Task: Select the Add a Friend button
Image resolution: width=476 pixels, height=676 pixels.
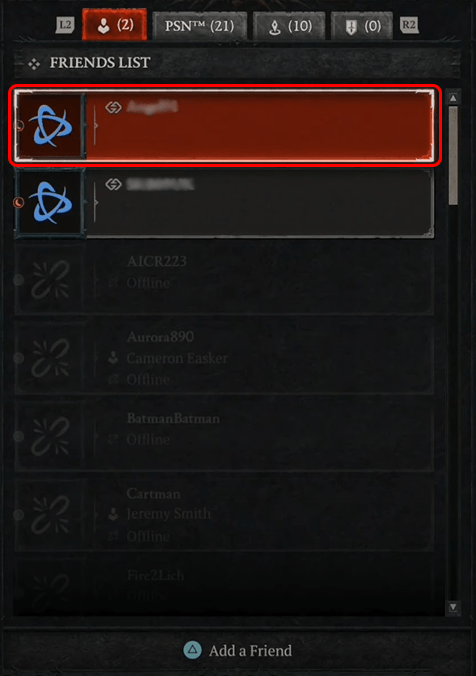Action: 238,650
